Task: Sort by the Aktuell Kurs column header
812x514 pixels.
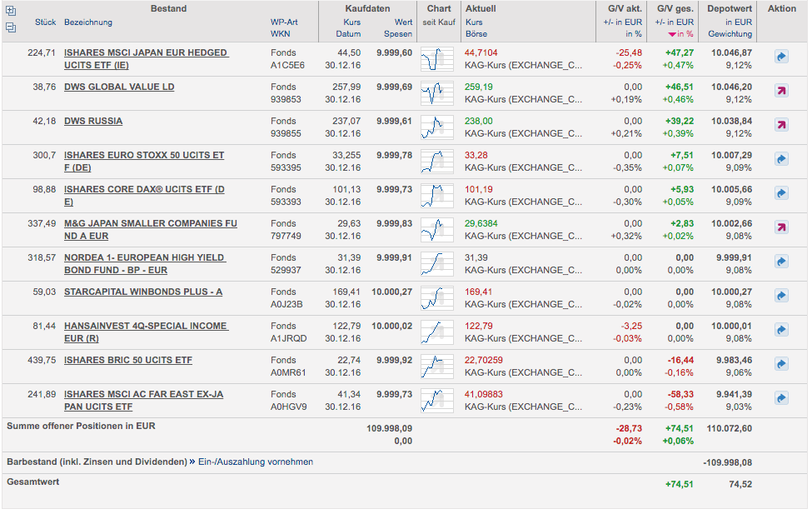Action: [474, 22]
